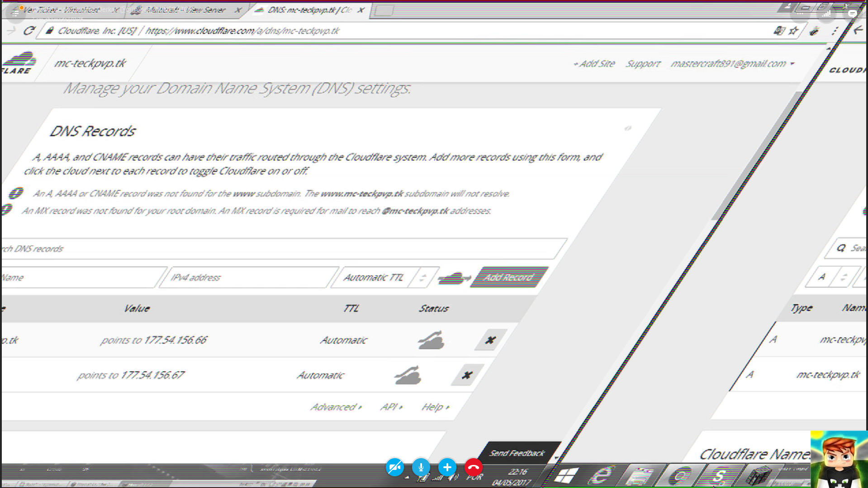Click the browser forward arrow
The image size is (868, 488).
(11, 31)
